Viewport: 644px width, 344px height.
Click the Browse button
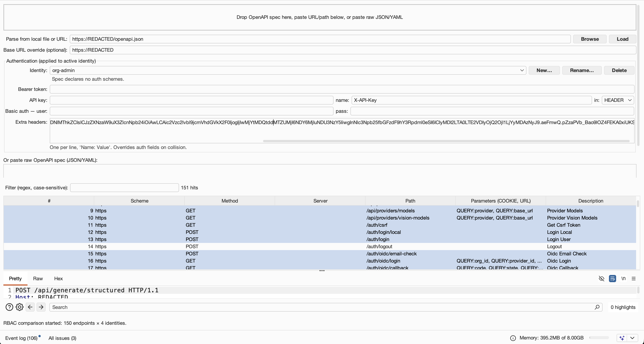(x=590, y=39)
